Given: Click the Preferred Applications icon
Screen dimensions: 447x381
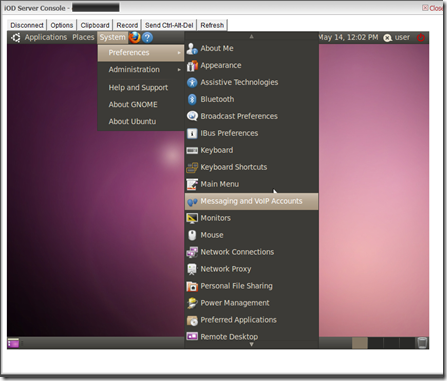Looking at the screenshot, I should tap(192, 320).
